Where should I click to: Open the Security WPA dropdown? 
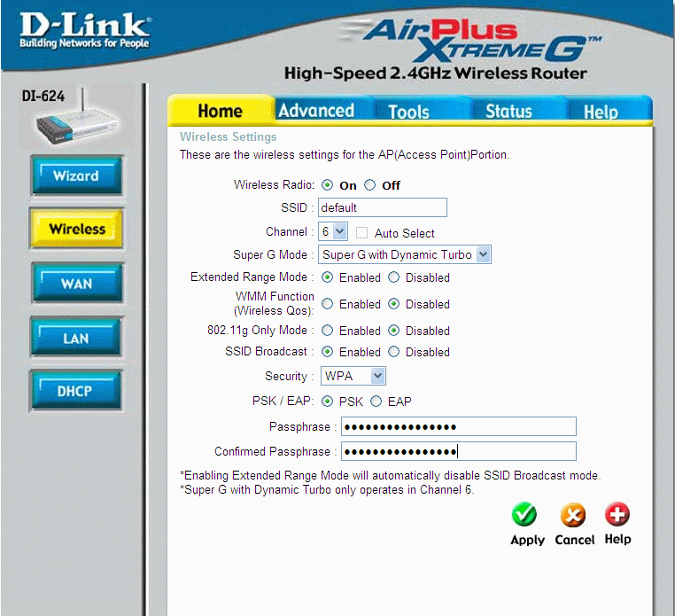click(353, 376)
